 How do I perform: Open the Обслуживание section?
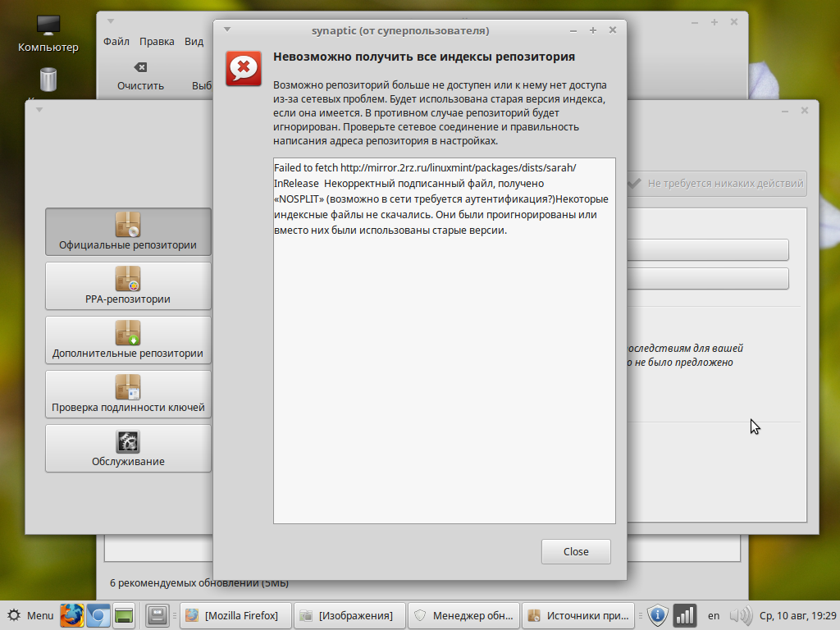coord(128,447)
